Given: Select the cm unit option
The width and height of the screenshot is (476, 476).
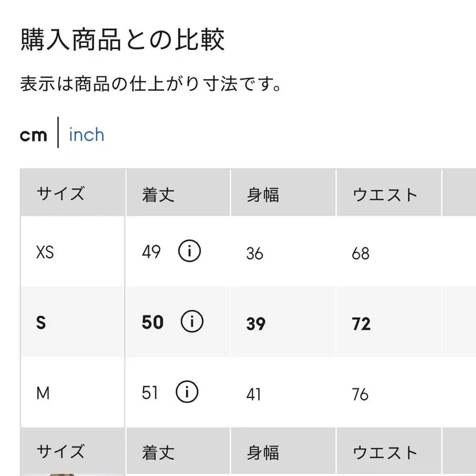Looking at the screenshot, I should pos(34,135).
